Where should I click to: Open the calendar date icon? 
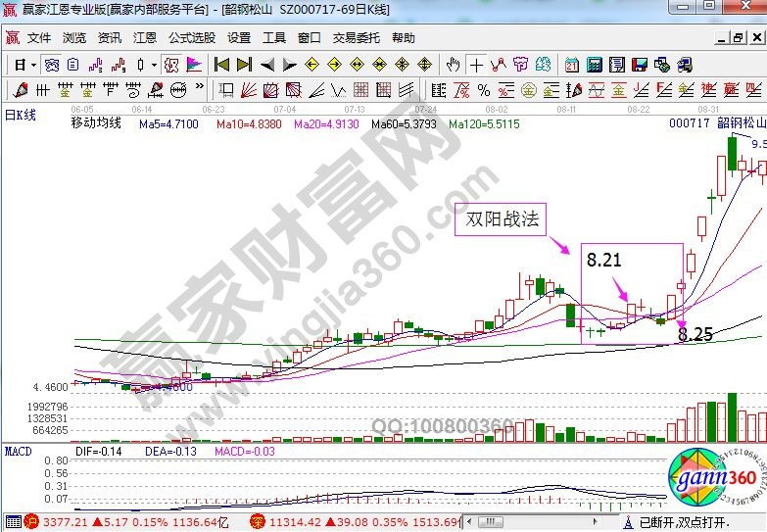pyautogui.click(x=571, y=65)
